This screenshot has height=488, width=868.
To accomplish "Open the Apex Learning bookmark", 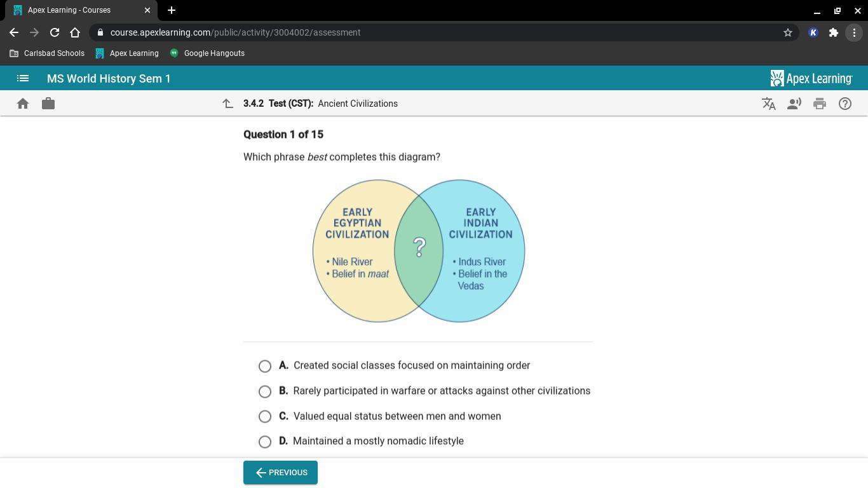I will [x=127, y=53].
